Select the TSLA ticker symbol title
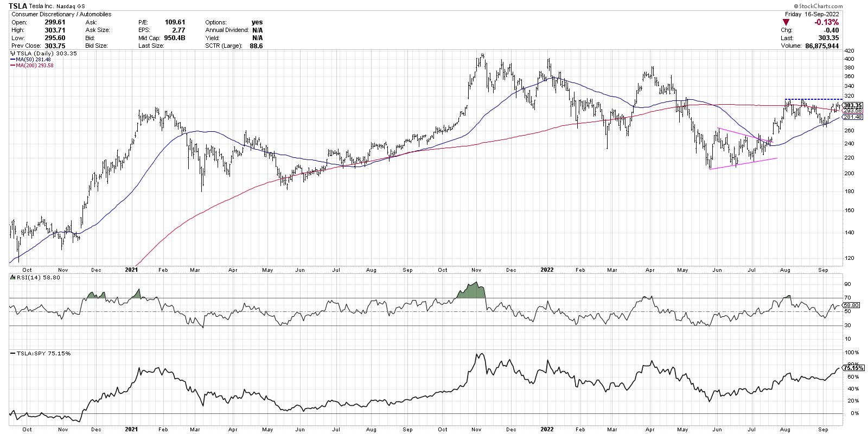This screenshot has height=434, width=868. coord(17,6)
